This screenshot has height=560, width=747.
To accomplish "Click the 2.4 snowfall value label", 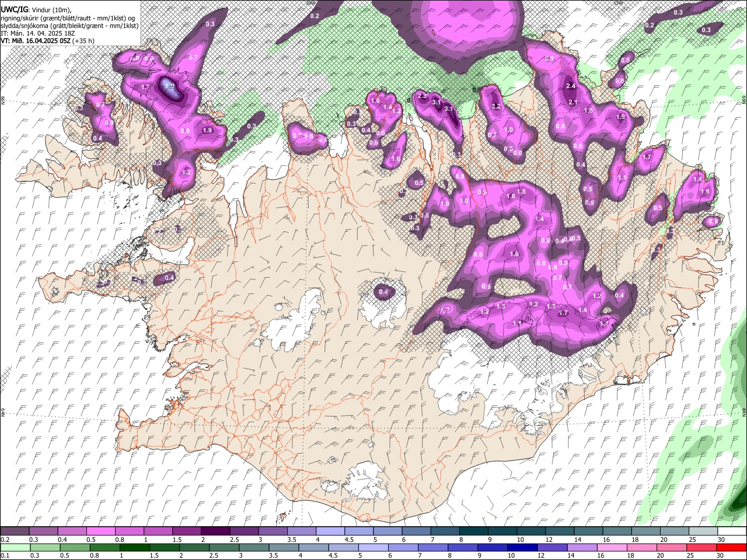I will [x=571, y=86].
